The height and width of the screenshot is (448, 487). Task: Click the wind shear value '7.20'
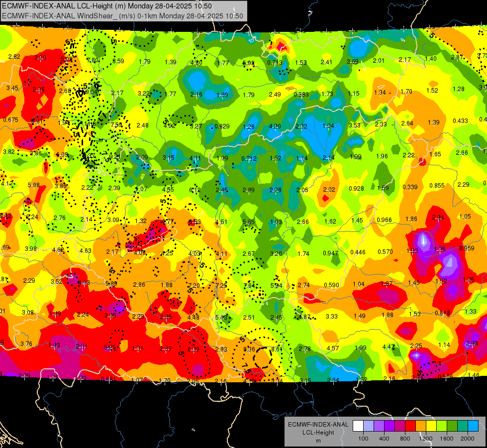coord(194,285)
